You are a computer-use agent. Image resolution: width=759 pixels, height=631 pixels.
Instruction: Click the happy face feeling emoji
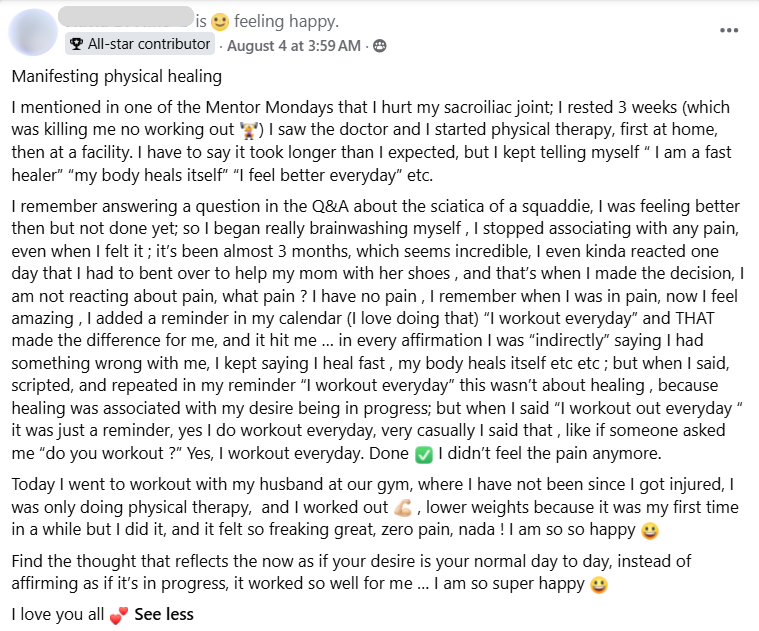tap(220, 22)
